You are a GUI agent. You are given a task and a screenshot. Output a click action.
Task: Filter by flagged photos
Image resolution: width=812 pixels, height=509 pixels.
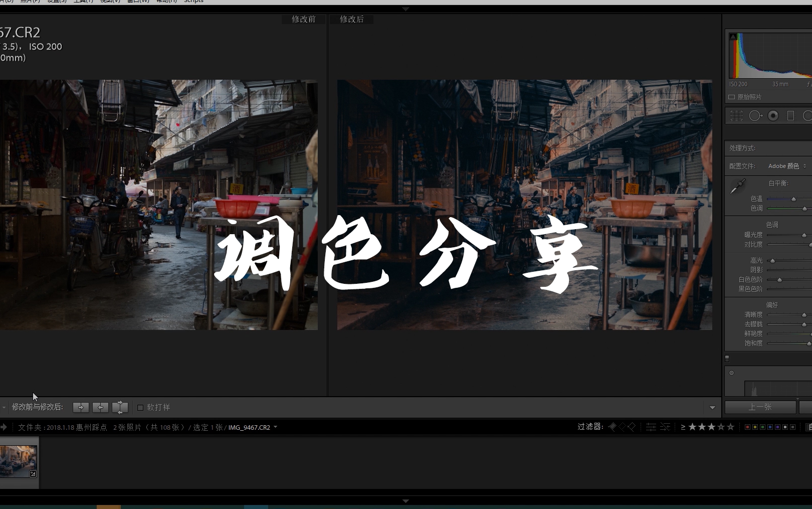(612, 427)
